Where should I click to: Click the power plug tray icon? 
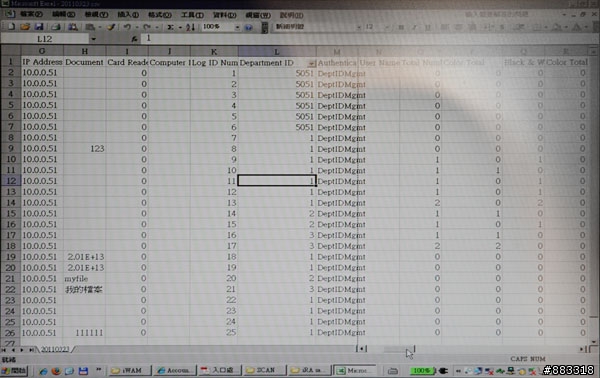click(x=443, y=370)
